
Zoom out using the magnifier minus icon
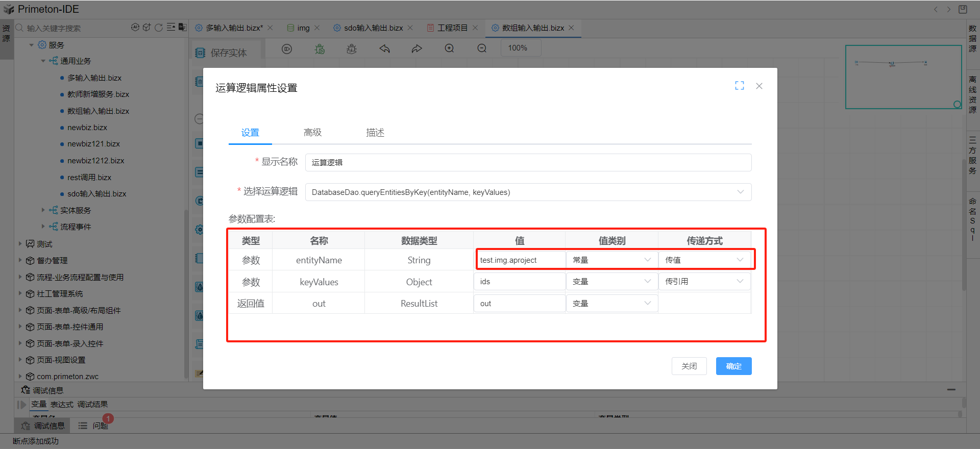click(482, 48)
